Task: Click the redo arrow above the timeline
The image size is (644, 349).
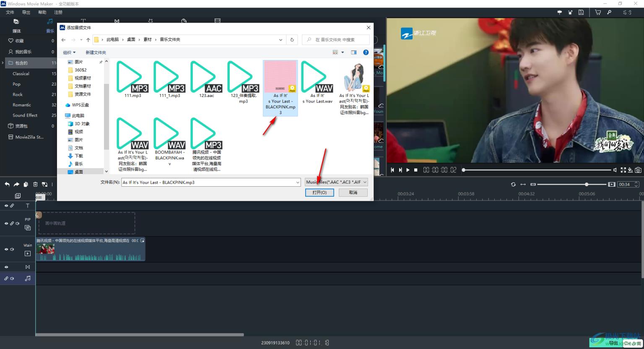Action: [x=16, y=184]
